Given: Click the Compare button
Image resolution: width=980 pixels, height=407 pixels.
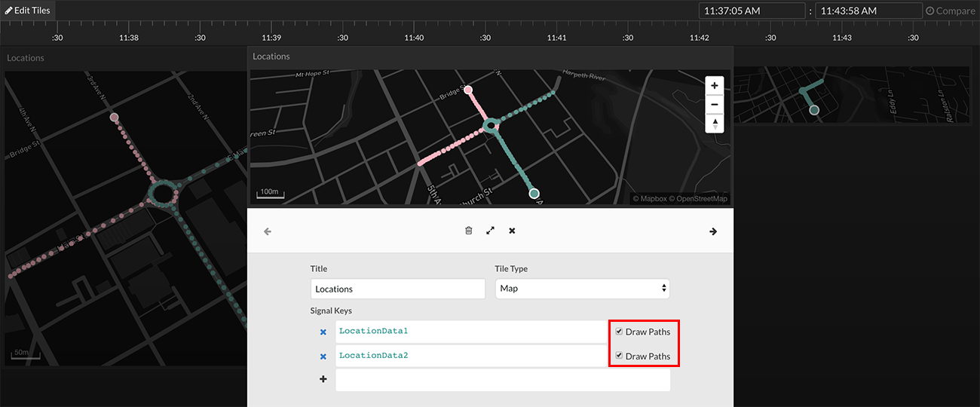Looking at the screenshot, I should 950,11.
